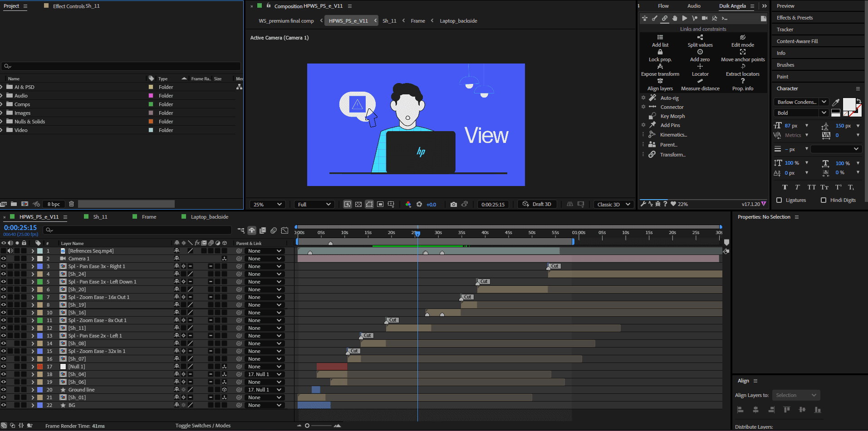Click the Duik Add zero icon
The image size is (868, 431).
tap(700, 52)
